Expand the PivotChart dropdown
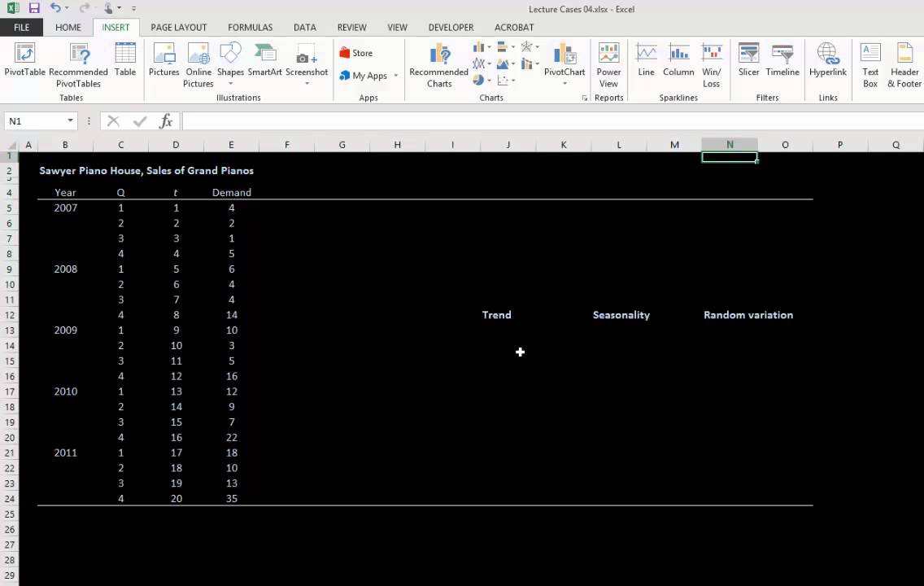Image resolution: width=924 pixels, height=586 pixels. click(564, 84)
